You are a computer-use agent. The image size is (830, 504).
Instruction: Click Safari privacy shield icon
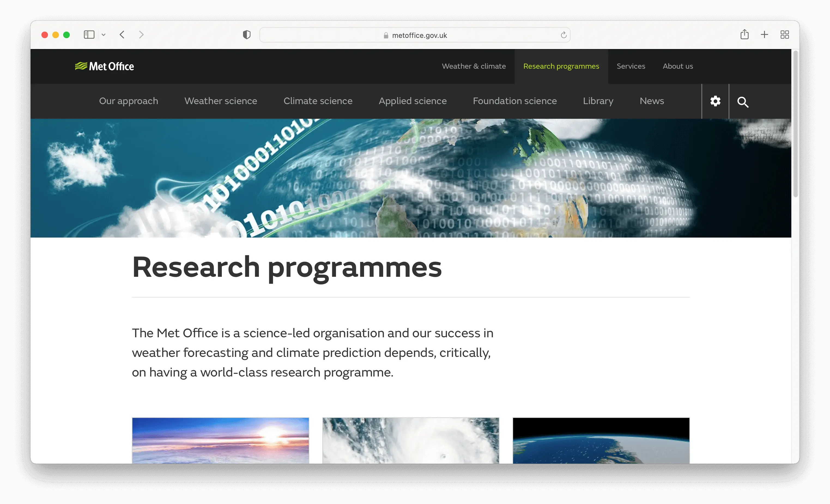click(247, 35)
